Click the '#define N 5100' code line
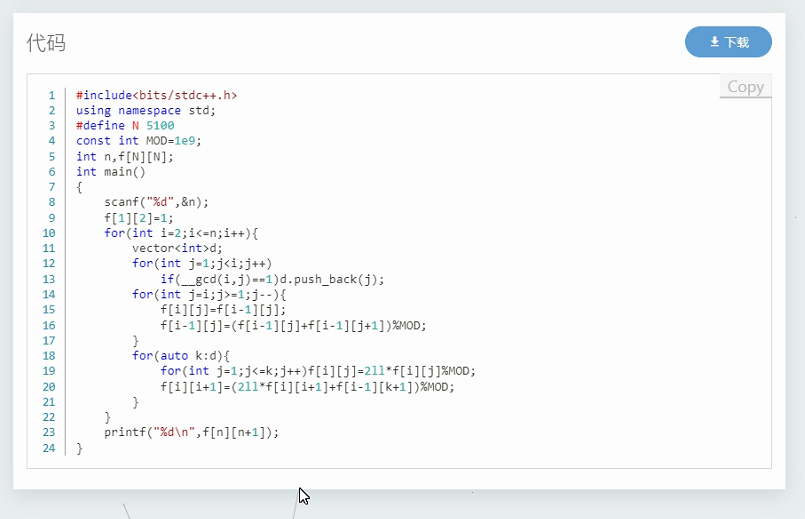 click(125, 126)
